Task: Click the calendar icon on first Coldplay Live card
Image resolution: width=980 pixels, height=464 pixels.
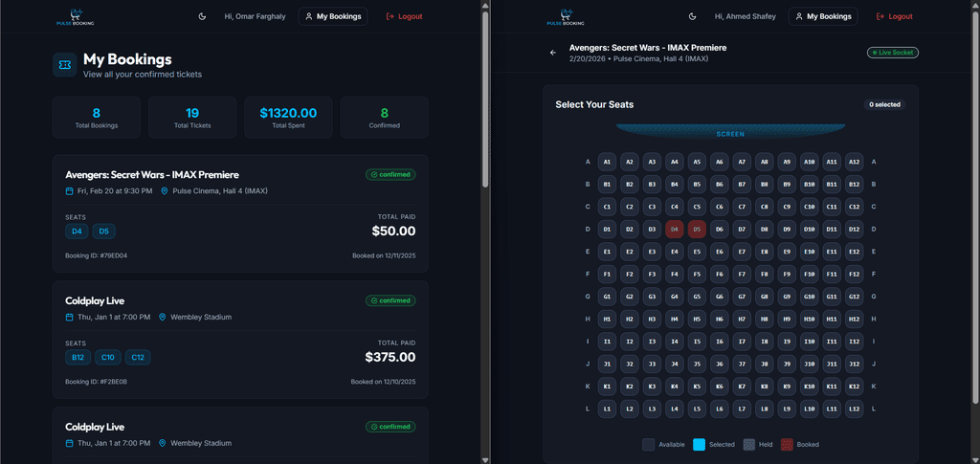Action: tap(69, 318)
